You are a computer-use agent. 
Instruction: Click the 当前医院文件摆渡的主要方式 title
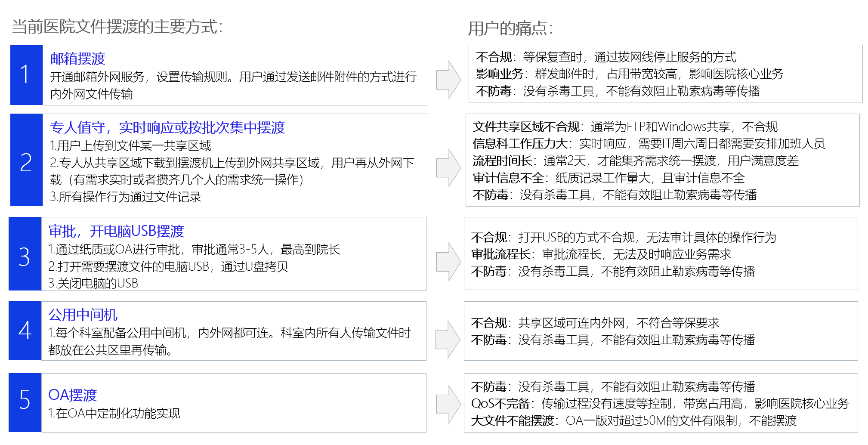117,27
